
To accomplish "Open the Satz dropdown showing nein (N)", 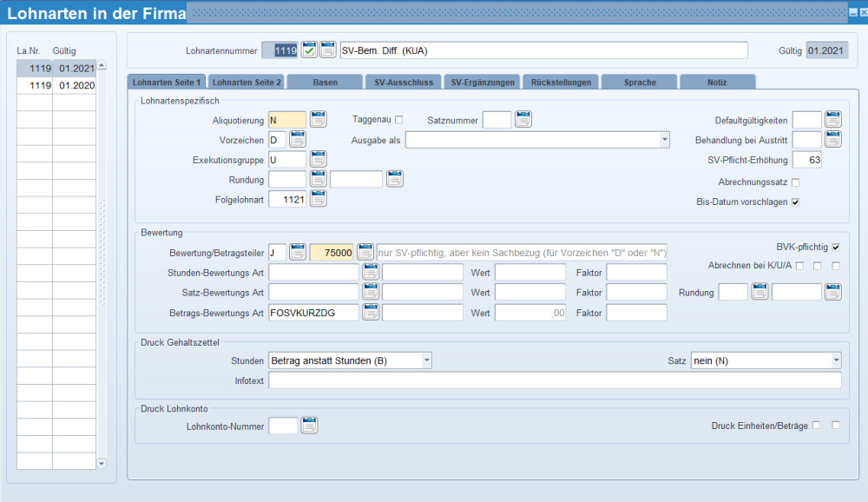I will point(836,360).
